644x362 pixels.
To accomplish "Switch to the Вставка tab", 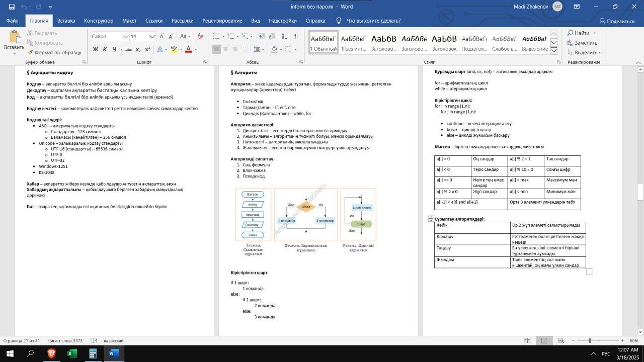I will click(66, 21).
